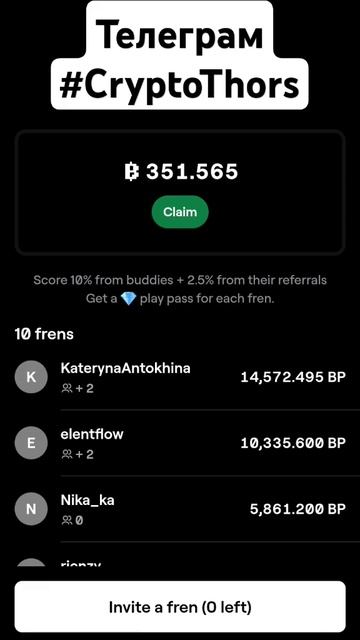Click referral people icon under KaterynaAntokhina

67,388
